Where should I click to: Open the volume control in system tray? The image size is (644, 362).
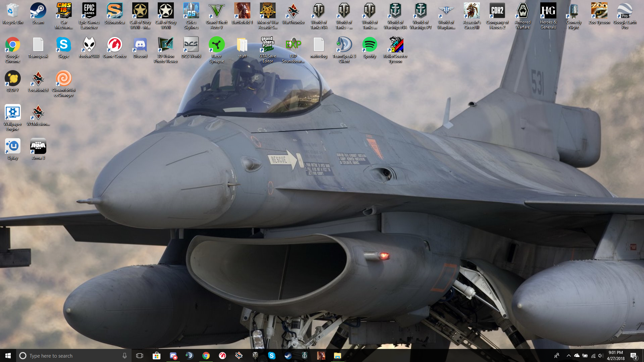[x=601, y=356]
